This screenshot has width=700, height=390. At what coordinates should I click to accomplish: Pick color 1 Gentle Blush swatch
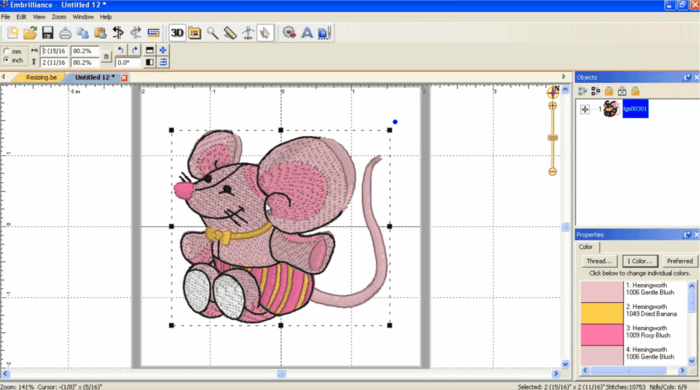(x=602, y=291)
